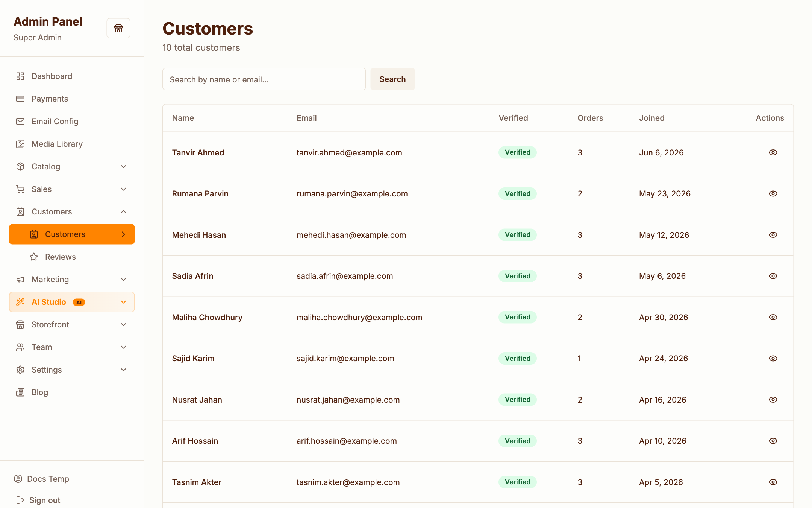Focus the search by name or email field
Image resolution: width=812 pixels, height=508 pixels.
(264, 79)
